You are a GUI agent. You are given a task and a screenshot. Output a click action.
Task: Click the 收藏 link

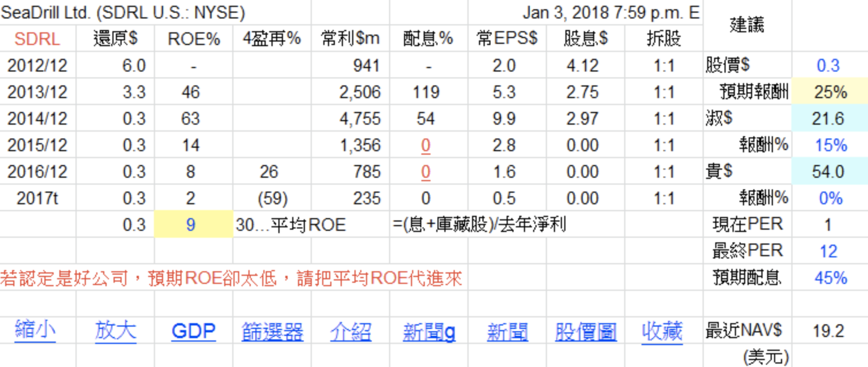(662, 331)
